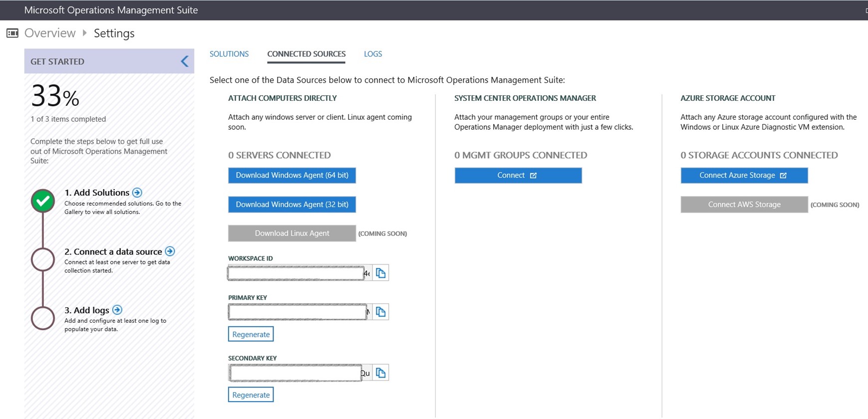Viewport: 868px width, 419px height.
Task: Click the Settings breadcrumb label
Action: 114,33
